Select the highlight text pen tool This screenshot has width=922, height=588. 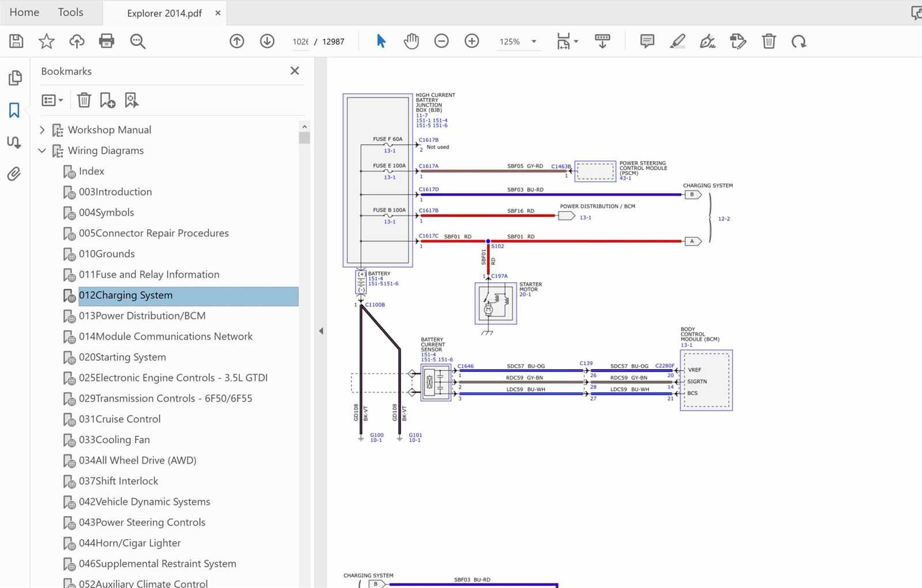[678, 41]
